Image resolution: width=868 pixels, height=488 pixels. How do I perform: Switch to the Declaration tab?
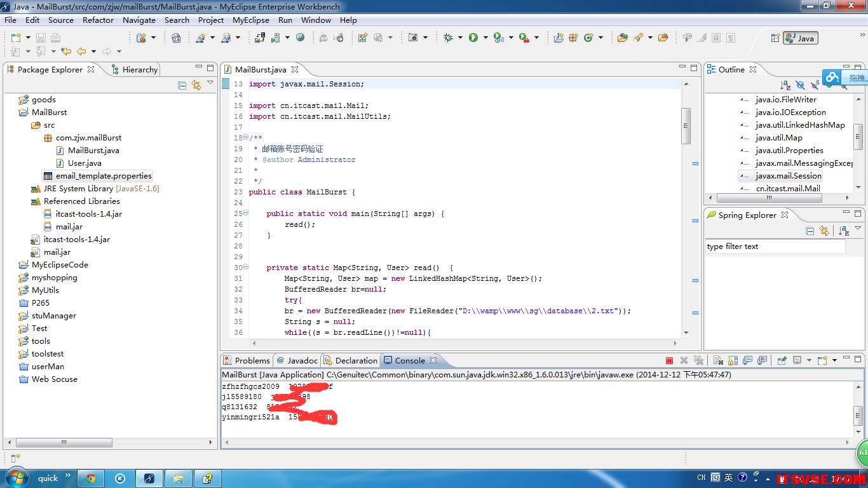pos(350,360)
